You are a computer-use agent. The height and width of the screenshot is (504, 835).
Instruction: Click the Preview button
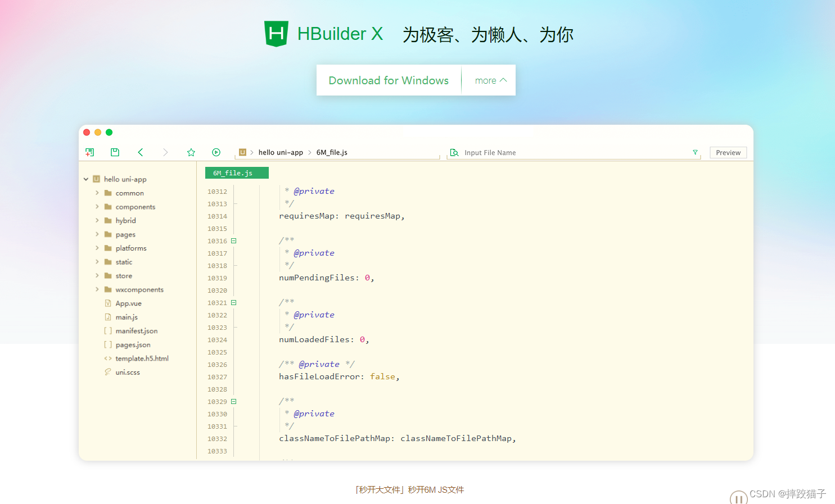(x=728, y=153)
